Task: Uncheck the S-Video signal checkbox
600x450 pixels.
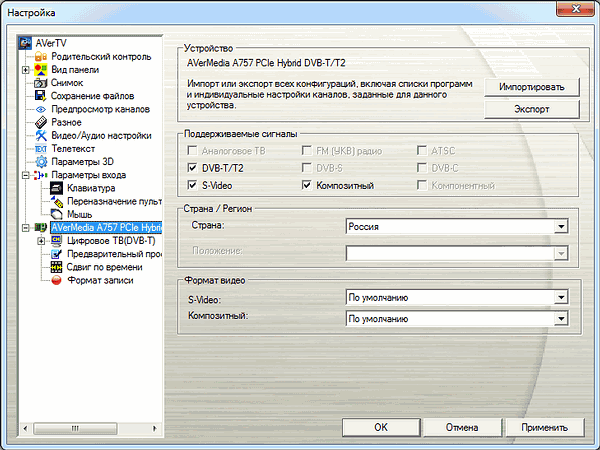Action: (x=192, y=185)
